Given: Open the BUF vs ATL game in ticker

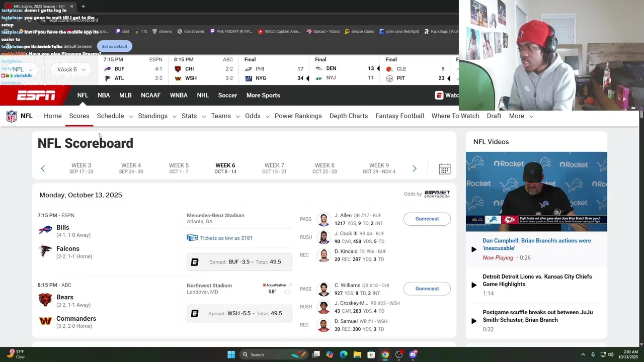Looking at the screenshot, I should [133, 69].
